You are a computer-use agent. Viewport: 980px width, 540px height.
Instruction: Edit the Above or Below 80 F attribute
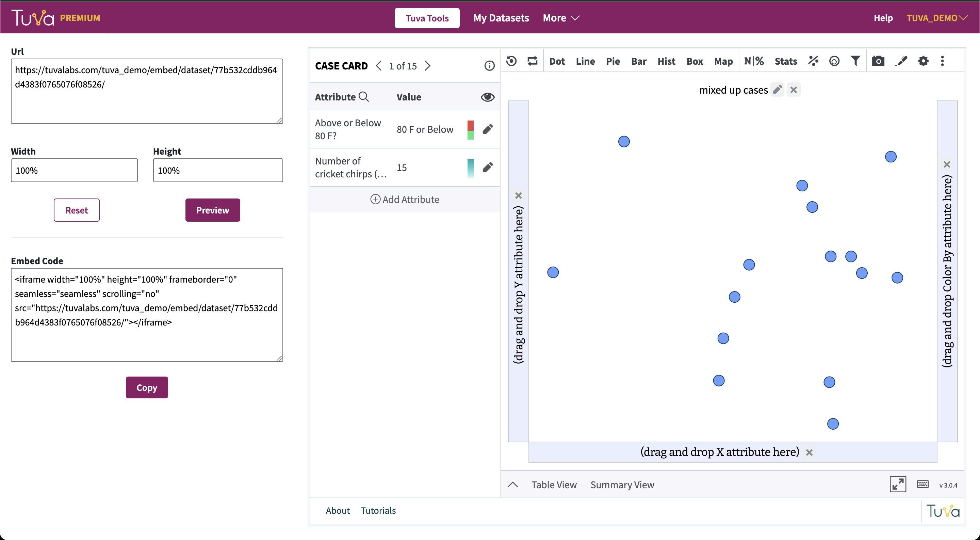click(x=488, y=129)
